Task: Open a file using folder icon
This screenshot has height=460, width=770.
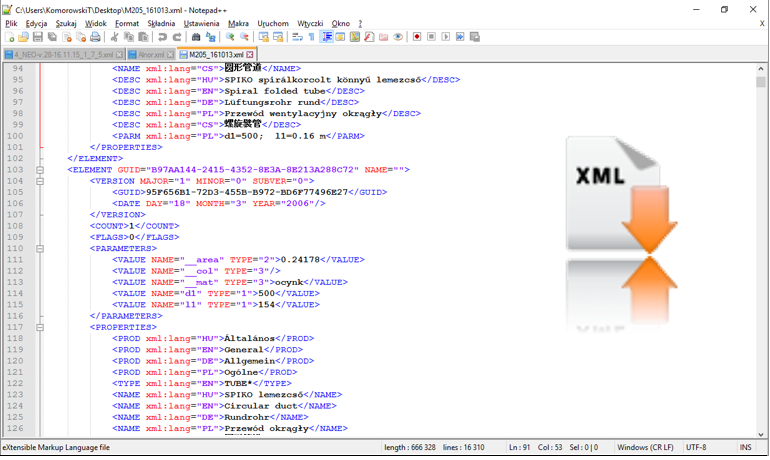Action: pyautogui.click(x=24, y=37)
